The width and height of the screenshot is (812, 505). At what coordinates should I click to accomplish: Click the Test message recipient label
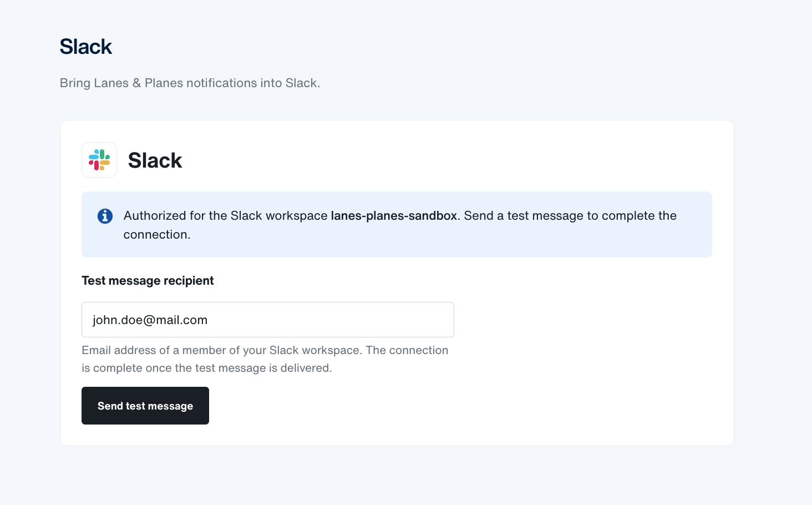pos(148,281)
